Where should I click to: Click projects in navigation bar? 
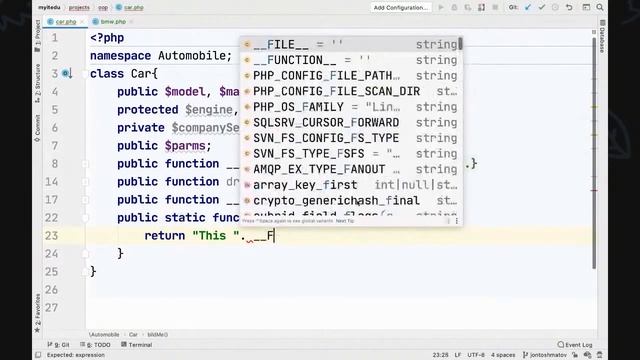[79, 7]
